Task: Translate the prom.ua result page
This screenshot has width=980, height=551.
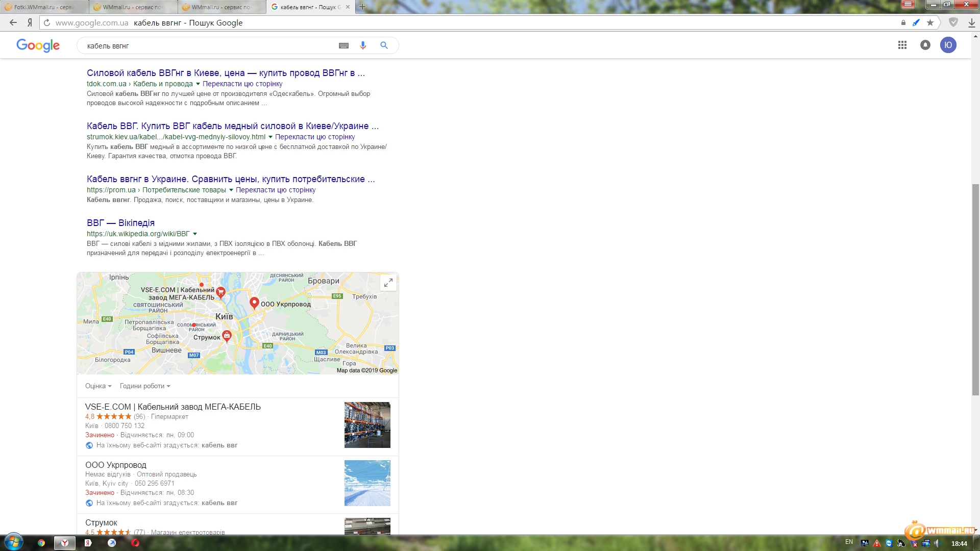Action: click(276, 190)
